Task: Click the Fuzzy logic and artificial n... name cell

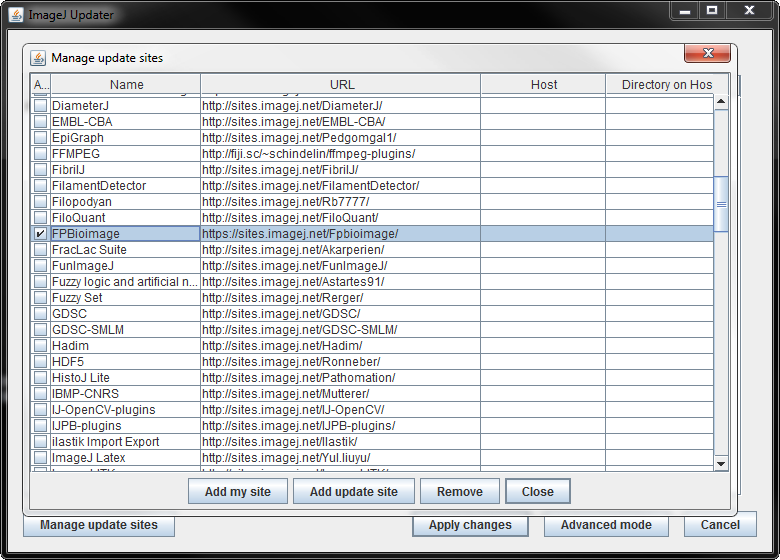Action: tap(125, 281)
